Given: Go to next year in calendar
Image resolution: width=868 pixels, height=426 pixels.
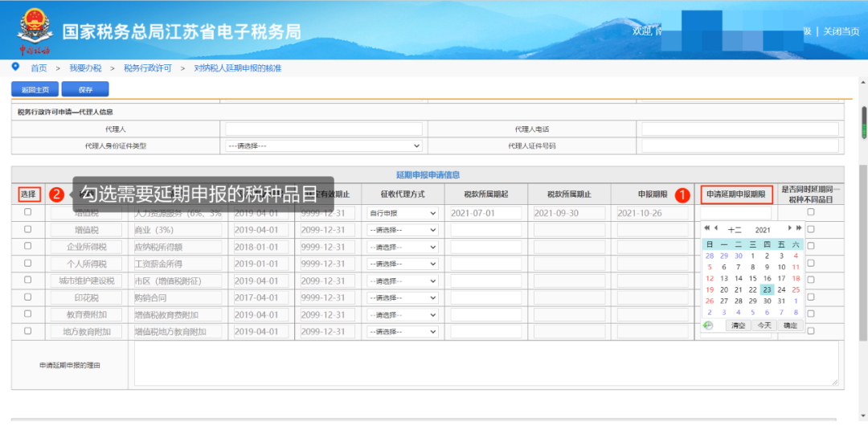Looking at the screenshot, I should tap(798, 228).
